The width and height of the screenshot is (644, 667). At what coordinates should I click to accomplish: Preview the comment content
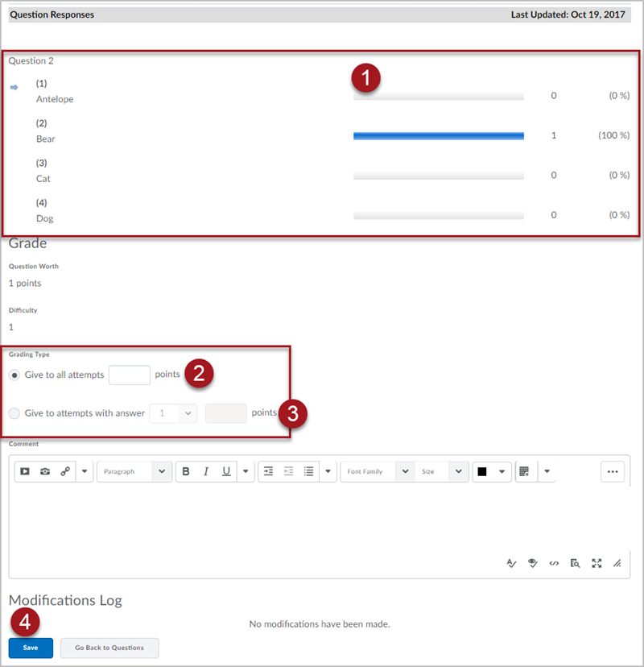point(575,564)
